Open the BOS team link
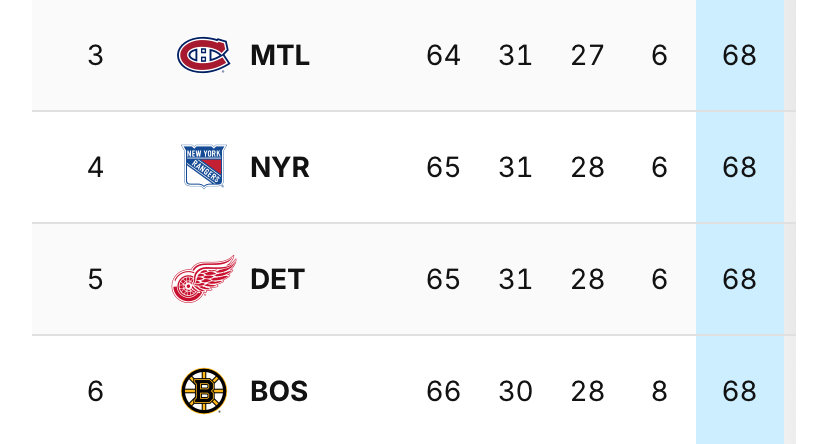The width and height of the screenshot is (828, 444). [279, 391]
